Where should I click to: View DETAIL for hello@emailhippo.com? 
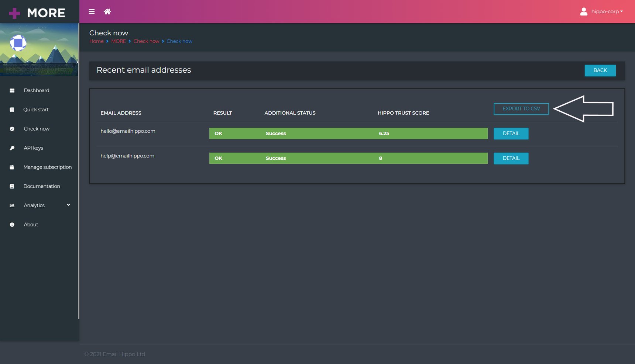coord(511,134)
